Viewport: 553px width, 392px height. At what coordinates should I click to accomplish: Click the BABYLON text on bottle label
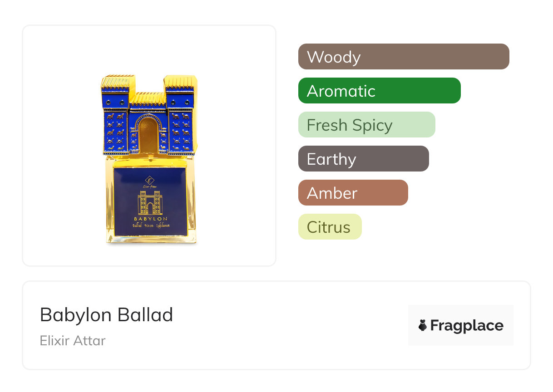tap(150, 219)
